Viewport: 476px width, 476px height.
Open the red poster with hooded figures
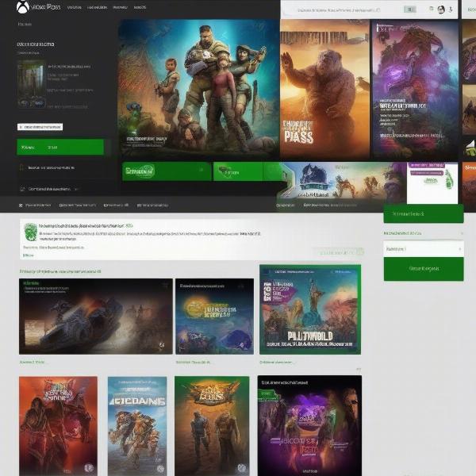pos(58,426)
